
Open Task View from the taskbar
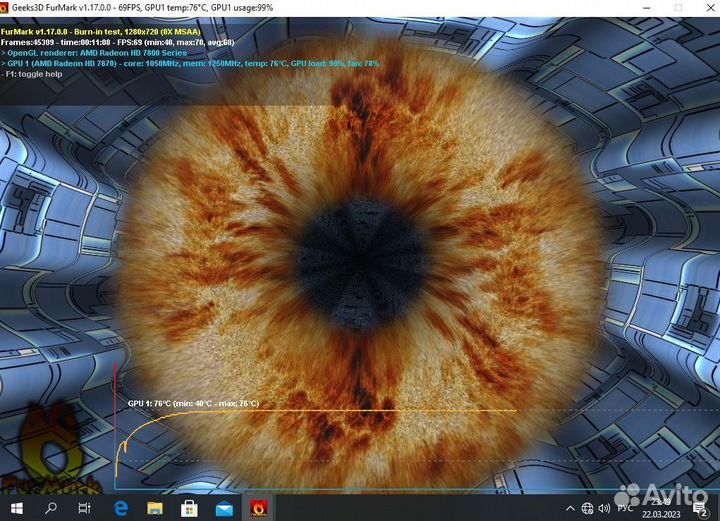coord(84,508)
